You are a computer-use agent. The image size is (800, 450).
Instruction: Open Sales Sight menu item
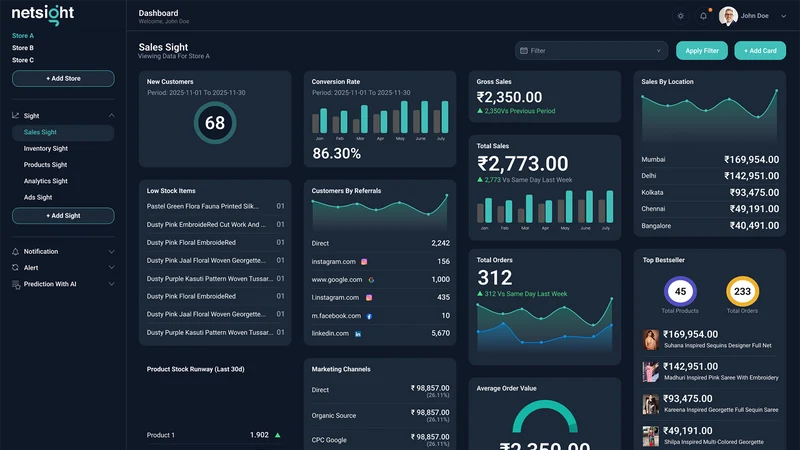tap(63, 133)
